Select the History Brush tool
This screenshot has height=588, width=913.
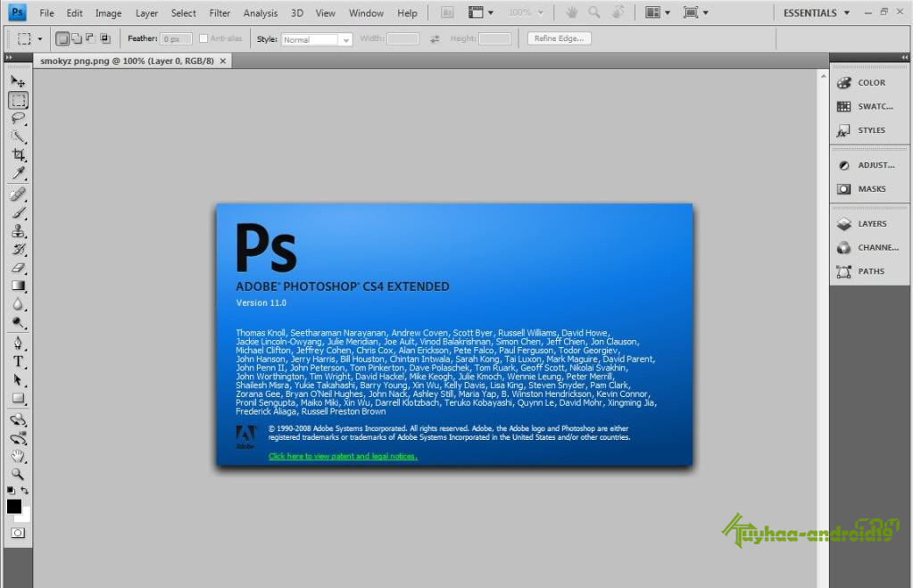pyautogui.click(x=18, y=250)
